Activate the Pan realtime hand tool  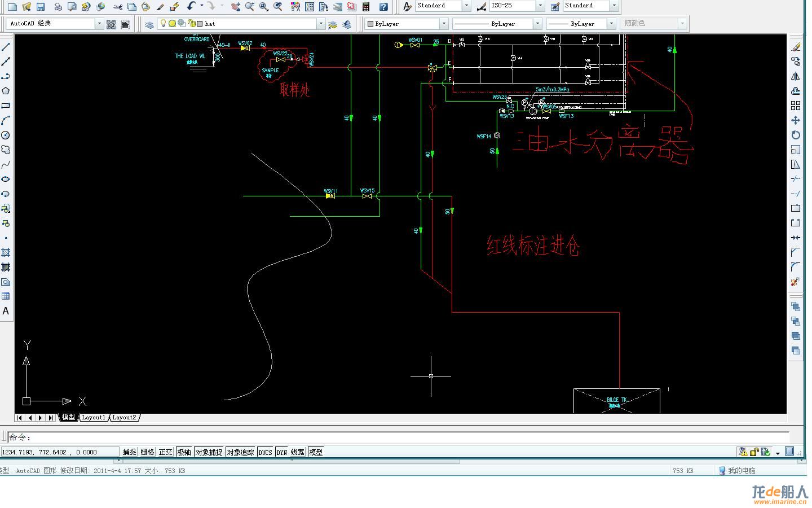pyautogui.click(x=236, y=7)
